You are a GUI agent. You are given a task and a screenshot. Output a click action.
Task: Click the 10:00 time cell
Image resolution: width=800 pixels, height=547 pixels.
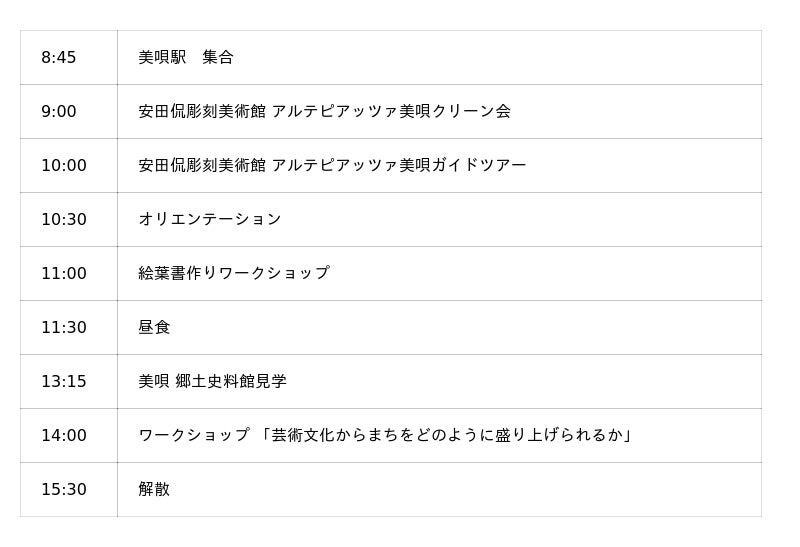pos(69,165)
